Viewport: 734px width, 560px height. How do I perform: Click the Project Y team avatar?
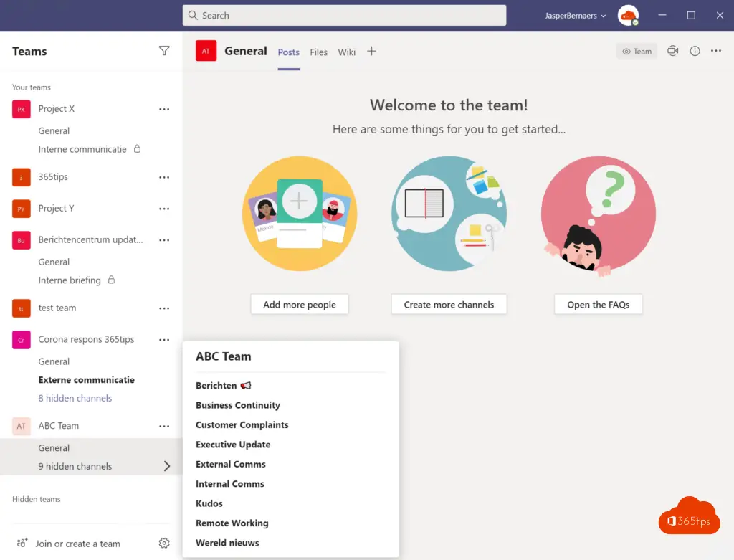(x=21, y=209)
